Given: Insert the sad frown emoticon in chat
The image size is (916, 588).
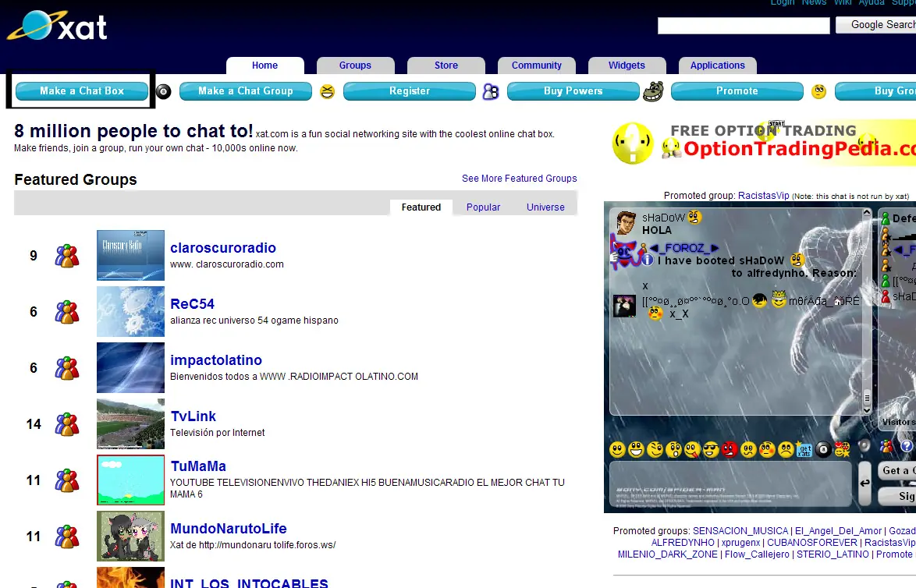Looking at the screenshot, I should [x=786, y=449].
